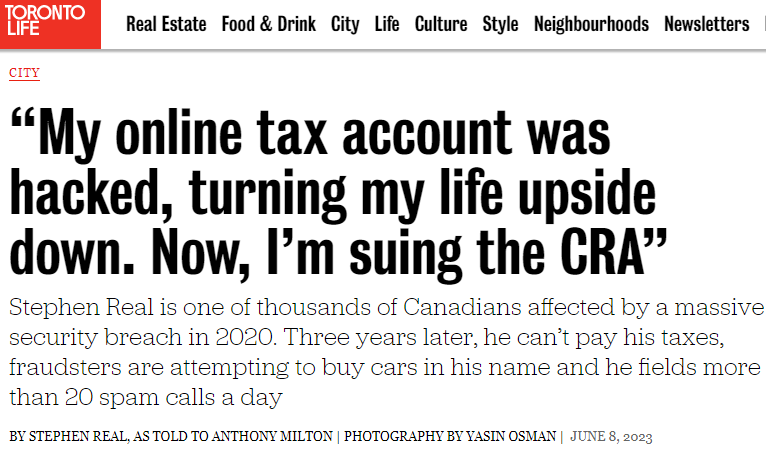Browse the Neighbourhoods section

pos(591,24)
